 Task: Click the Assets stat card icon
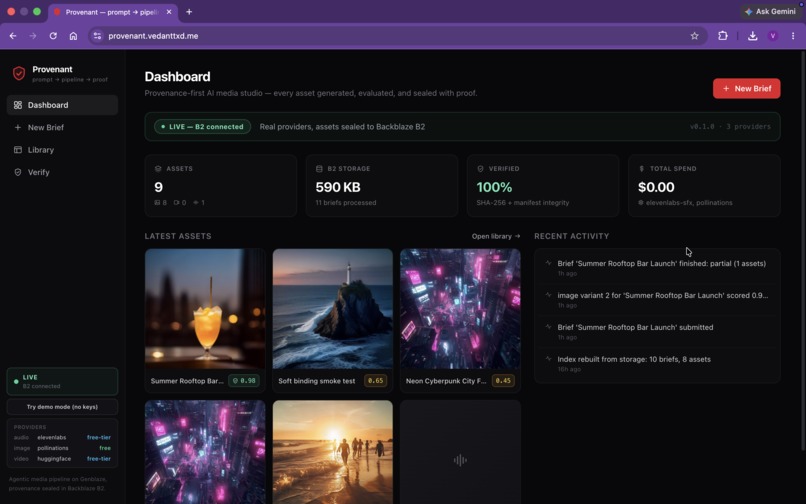[158, 169]
